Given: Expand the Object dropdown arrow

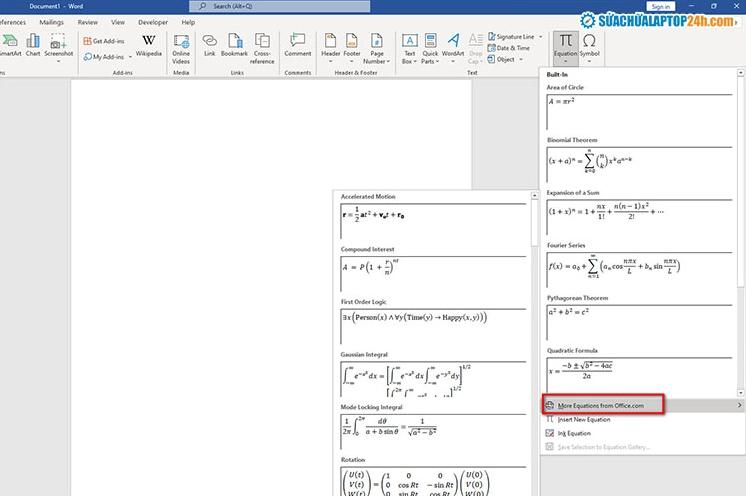Looking at the screenshot, I should pyautogui.click(x=521, y=59).
